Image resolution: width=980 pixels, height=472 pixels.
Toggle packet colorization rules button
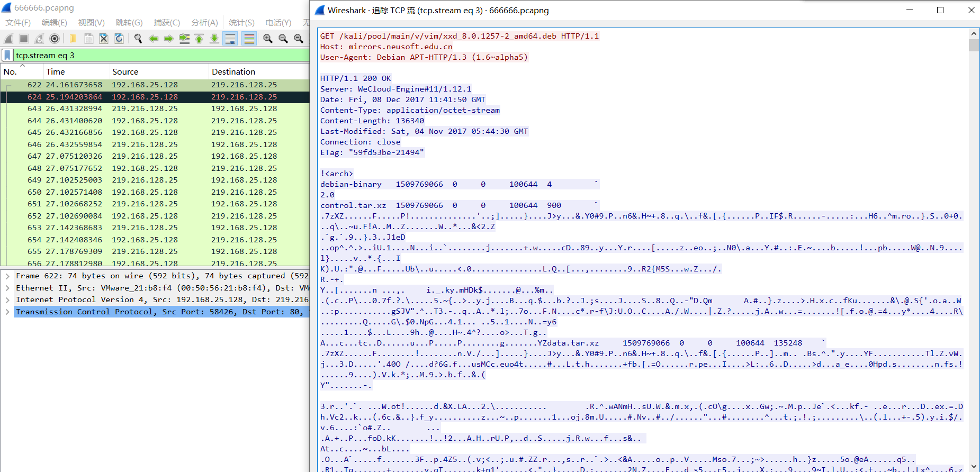pyautogui.click(x=249, y=39)
